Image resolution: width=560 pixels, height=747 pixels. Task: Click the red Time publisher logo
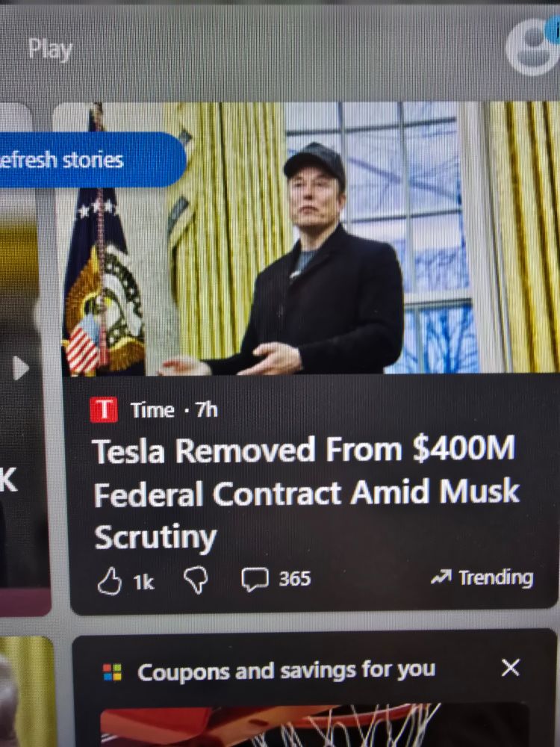click(x=104, y=409)
